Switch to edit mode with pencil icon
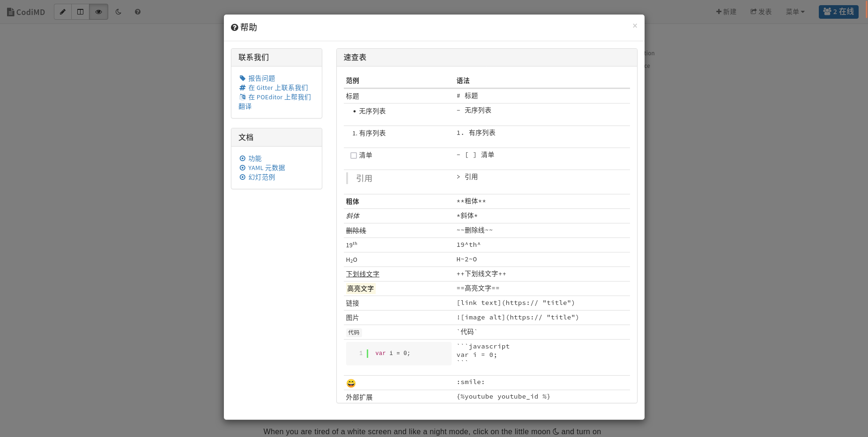 pyautogui.click(x=63, y=12)
